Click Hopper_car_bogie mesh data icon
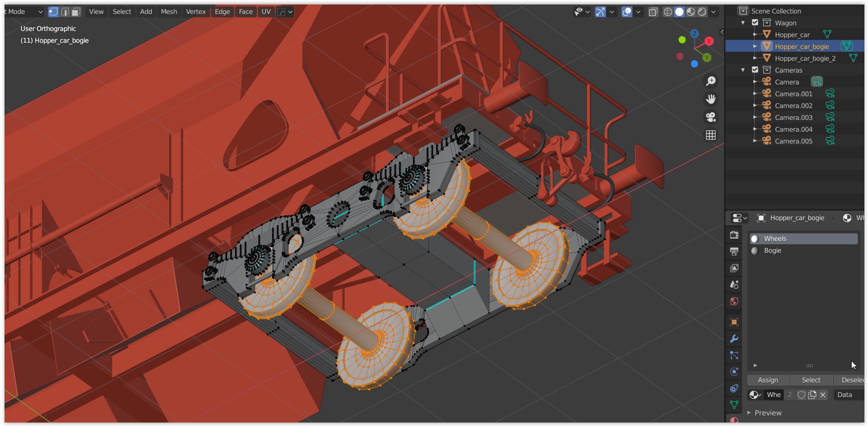The width and height of the screenshot is (868, 426). [847, 46]
